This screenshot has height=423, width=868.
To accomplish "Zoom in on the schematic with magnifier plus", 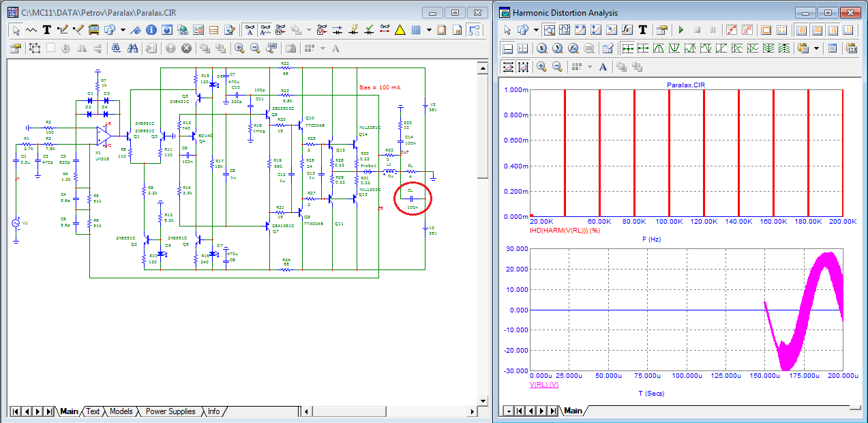I will [x=239, y=48].
